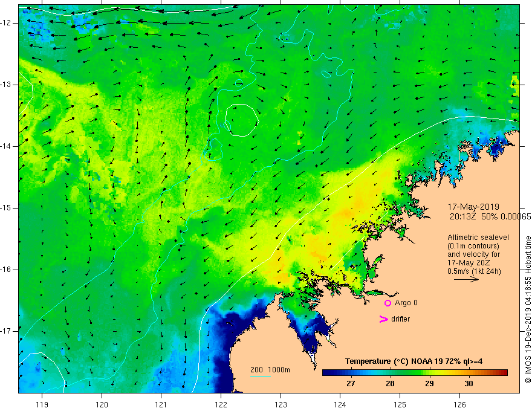This screenshot has width=532, height=411.
Task: Click longitude label 125
Action: point(400,404)
